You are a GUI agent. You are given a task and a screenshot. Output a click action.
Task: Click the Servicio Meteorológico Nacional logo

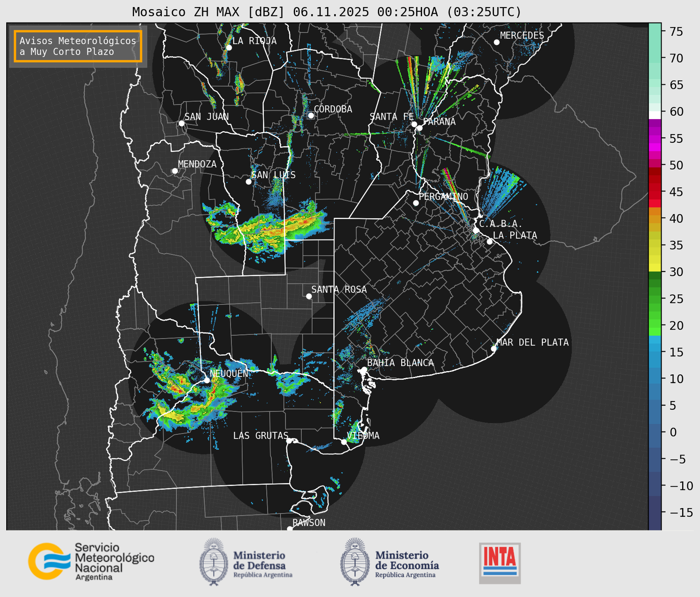[91, 561]
